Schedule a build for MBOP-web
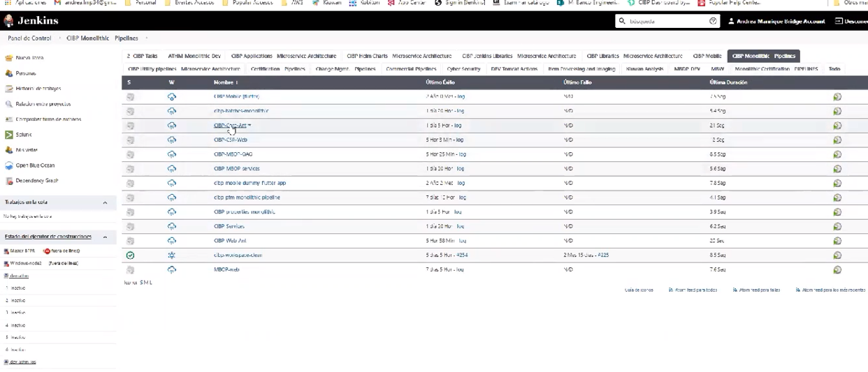This screenshot has height=372, width=868. coord(837,270)
